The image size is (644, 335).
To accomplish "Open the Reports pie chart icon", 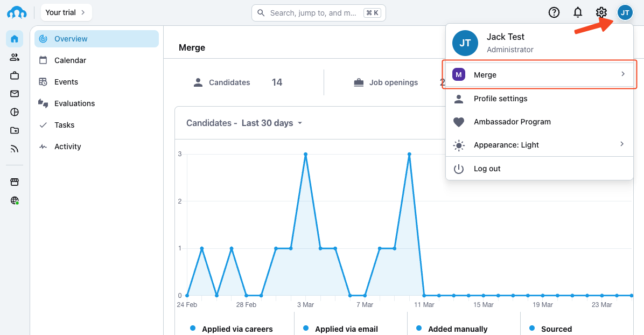I will (15, 112).
